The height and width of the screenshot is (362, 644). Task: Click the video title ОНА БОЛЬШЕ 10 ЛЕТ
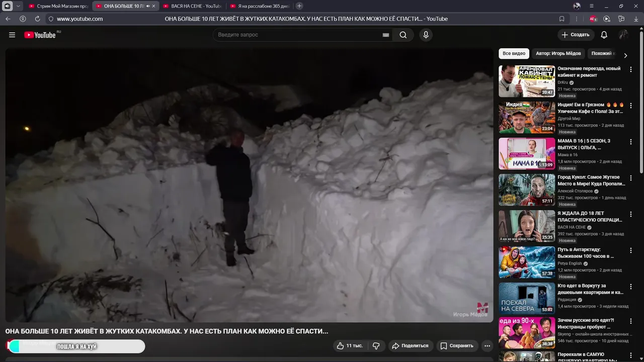click(x=167, y=331)
